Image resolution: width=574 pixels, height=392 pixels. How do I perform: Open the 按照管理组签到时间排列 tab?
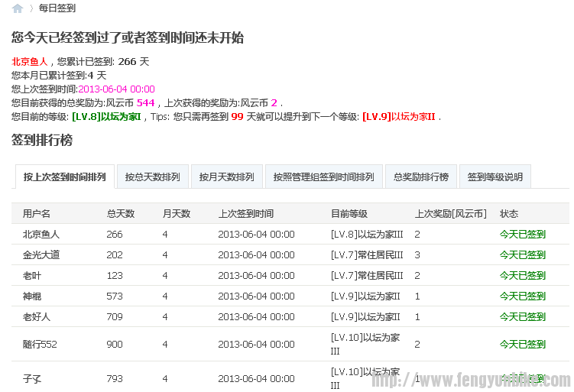323,177
